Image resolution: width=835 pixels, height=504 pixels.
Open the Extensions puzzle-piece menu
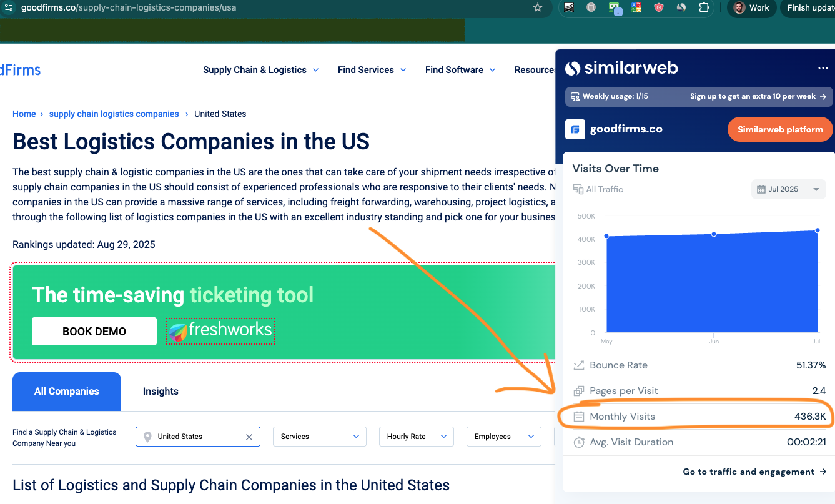[x=704, y=7]
